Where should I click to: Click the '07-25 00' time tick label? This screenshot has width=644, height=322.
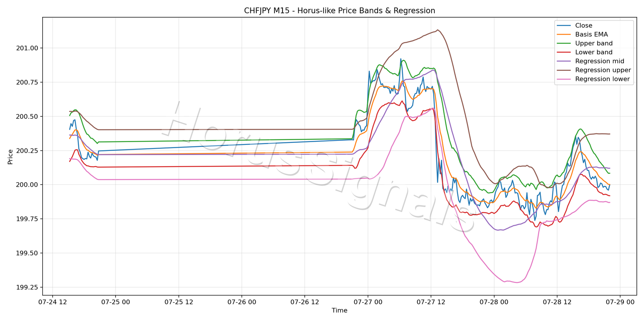point(116,302)
